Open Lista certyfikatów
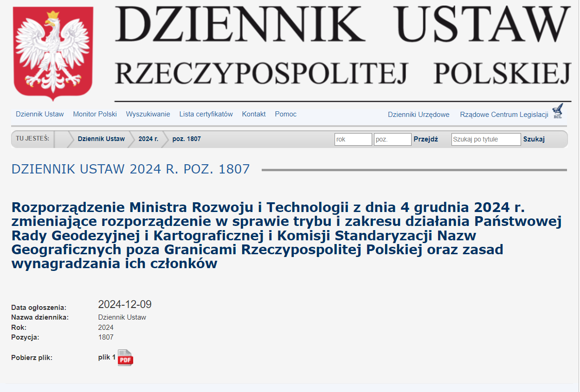The height and width of the screenshot is (392, 580). (206, 114)
